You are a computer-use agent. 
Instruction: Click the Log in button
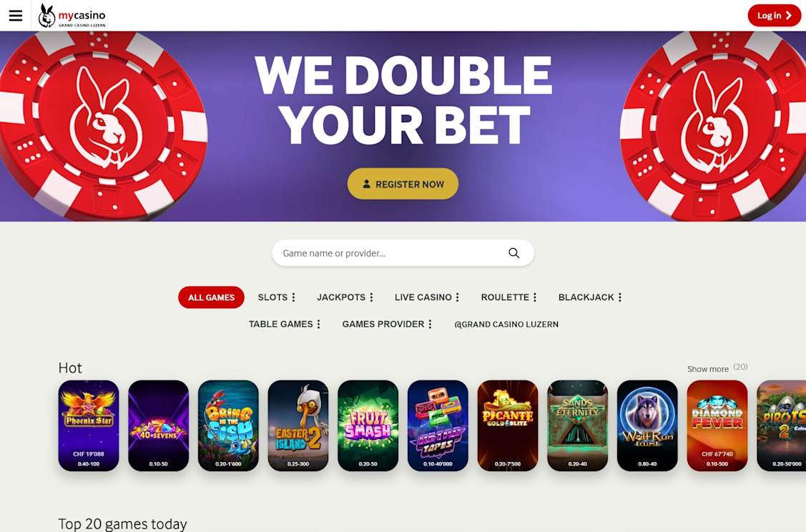(774, 16)
